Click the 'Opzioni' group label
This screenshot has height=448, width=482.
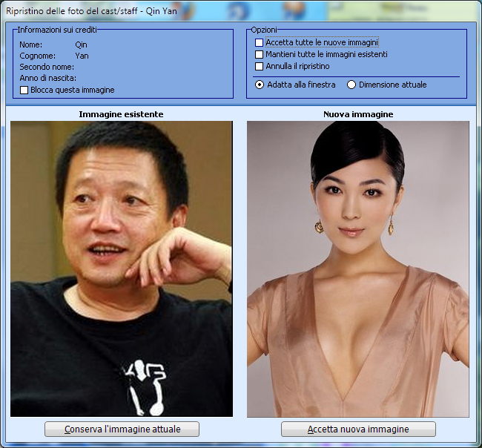pyautogui.click(x=264, y=30)
